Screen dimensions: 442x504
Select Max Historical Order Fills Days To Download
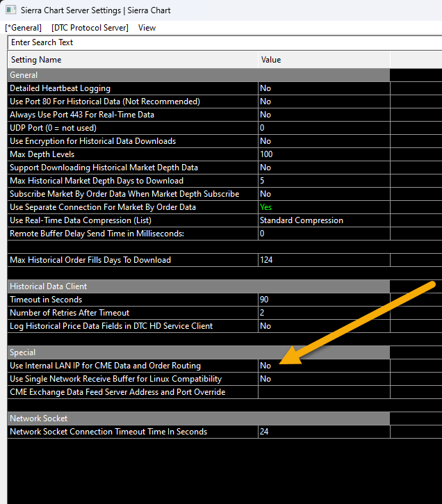[x=133, y=260]
